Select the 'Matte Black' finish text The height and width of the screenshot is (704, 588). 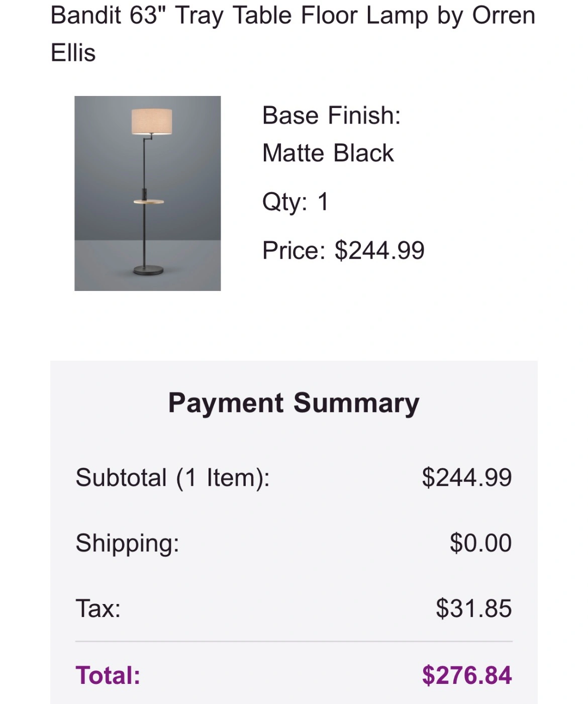(328, 153)
